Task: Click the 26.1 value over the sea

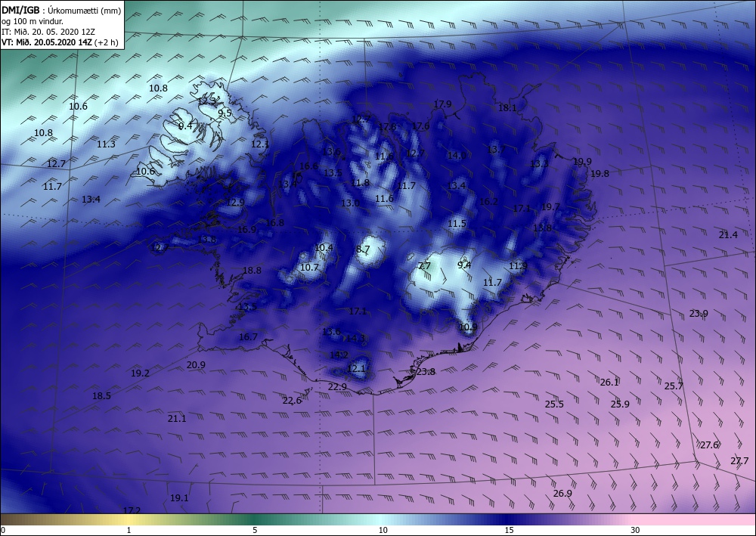Action: (609, 383)
